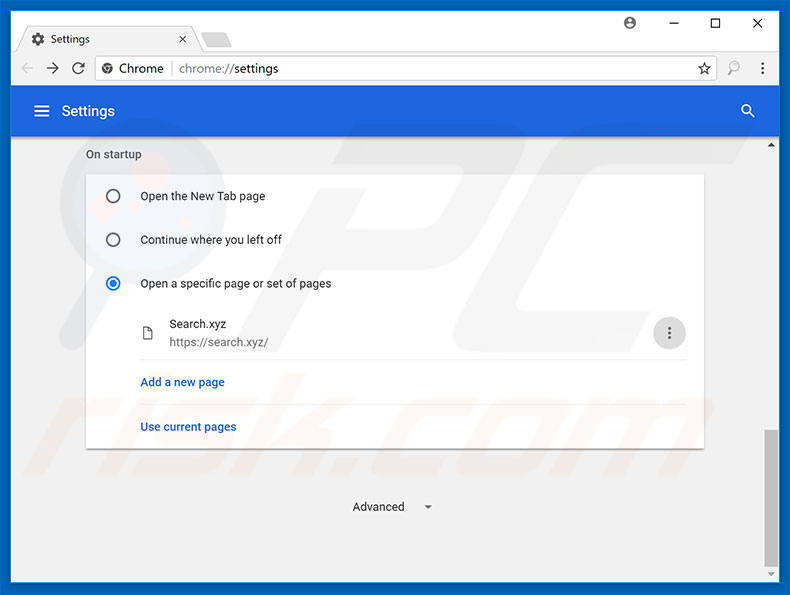This screenshot has width=790, height=595.
Task: Click the On startup section heading
Action: [x=113, y=154]
